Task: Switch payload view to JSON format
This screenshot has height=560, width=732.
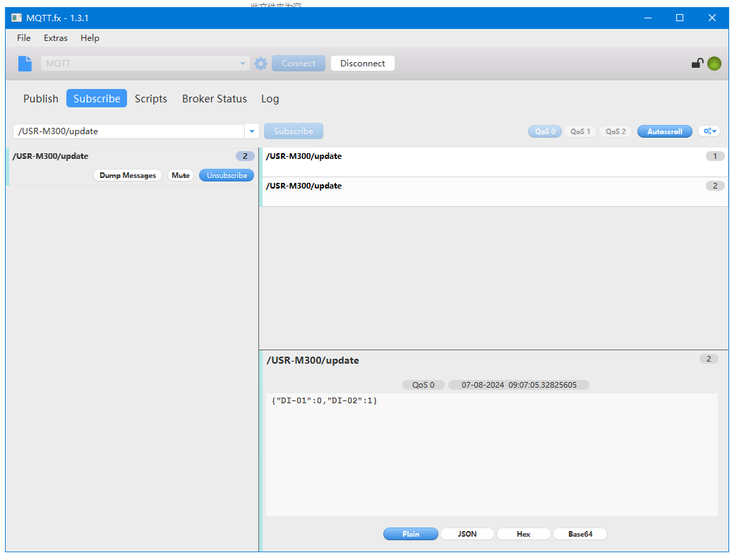Action: pos(467,534)
